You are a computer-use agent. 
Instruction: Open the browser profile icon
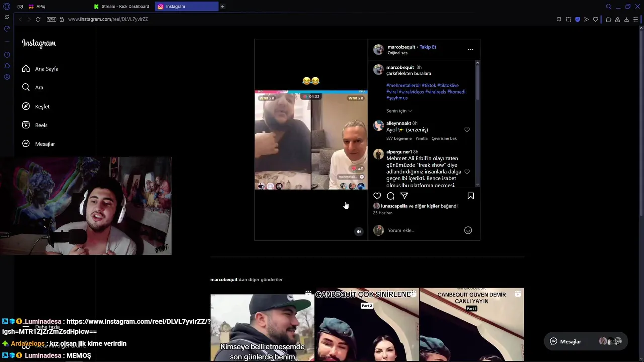tap(617, 19)
